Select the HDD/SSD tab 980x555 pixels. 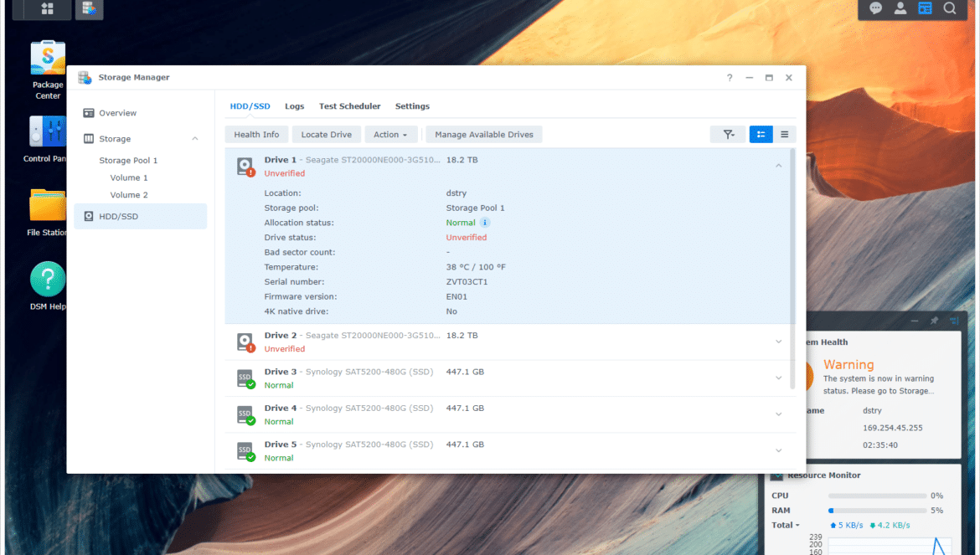click(x=250, y=106)
